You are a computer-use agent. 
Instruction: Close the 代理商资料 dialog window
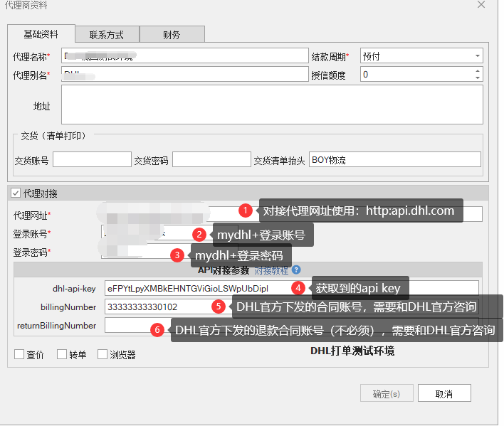[x=481, y=4]
